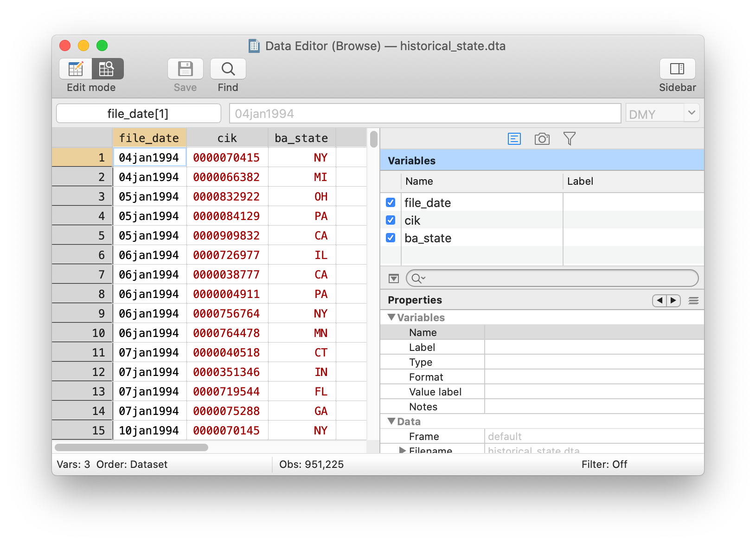756x544 pixels.
Task: Click the Save toolbar icon
Action: pyautogui.click(x=185, y=69)
